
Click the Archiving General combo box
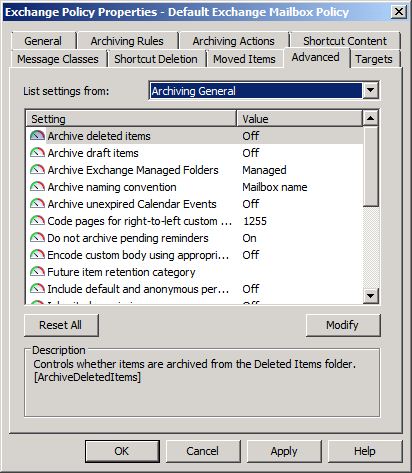point(263,90)
